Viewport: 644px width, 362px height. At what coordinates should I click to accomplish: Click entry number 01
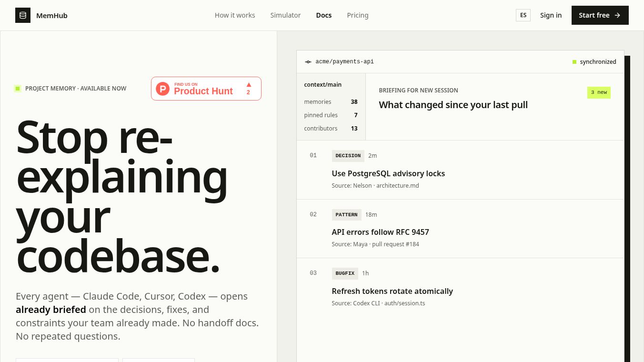[x=313, y=155]
